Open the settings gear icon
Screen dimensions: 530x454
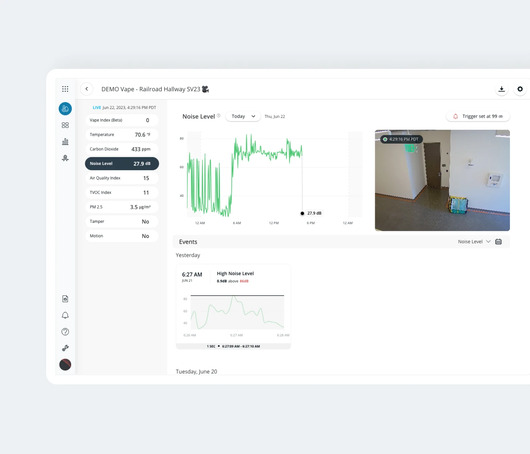[520, 89]
